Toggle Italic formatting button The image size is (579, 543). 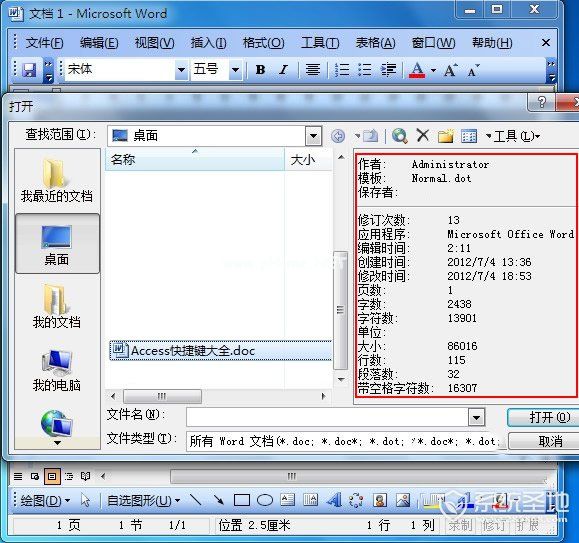pos(283,69)
